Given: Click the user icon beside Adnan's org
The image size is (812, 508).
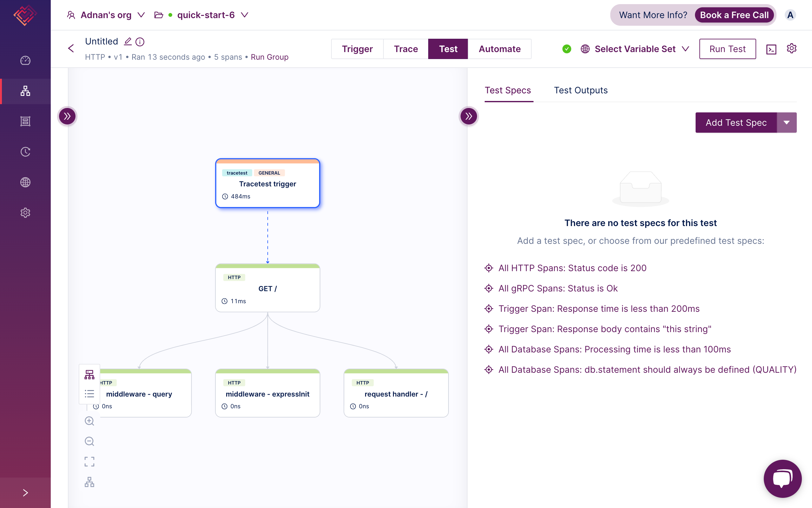Looking at the screenshot, I should point(71,15).
